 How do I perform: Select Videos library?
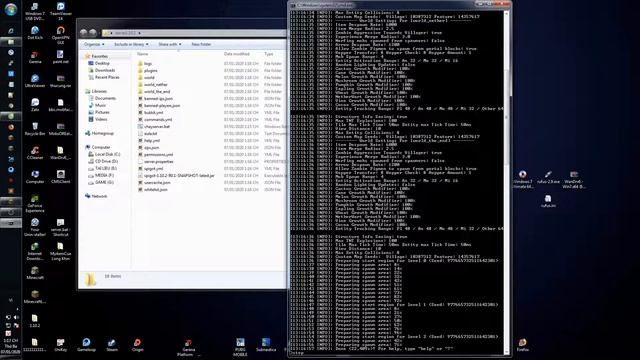point(98,119)
